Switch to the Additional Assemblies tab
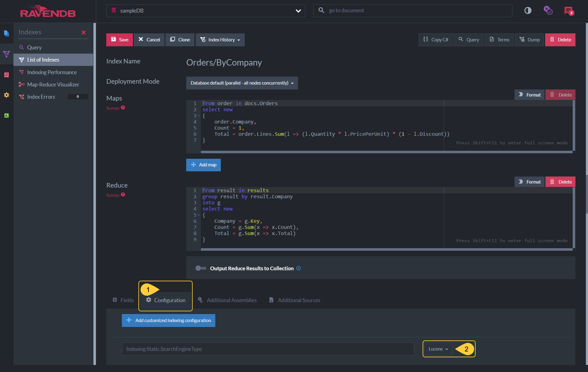 tap(227, 300)
